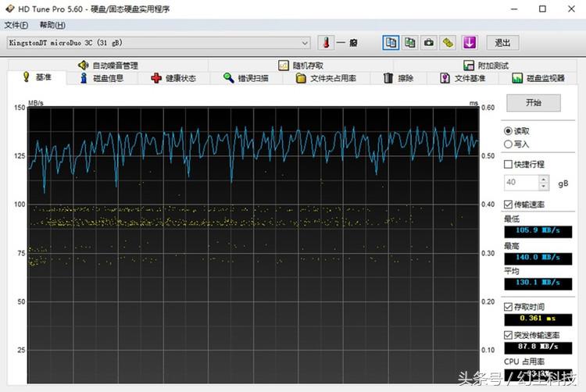Click the 退出 exit button
586x392 pixels.
pyautogui.click(x=502, y=43)
